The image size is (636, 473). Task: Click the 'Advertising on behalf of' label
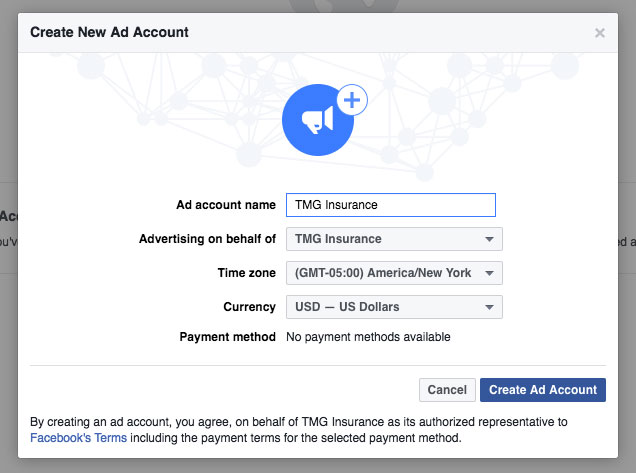207,239
